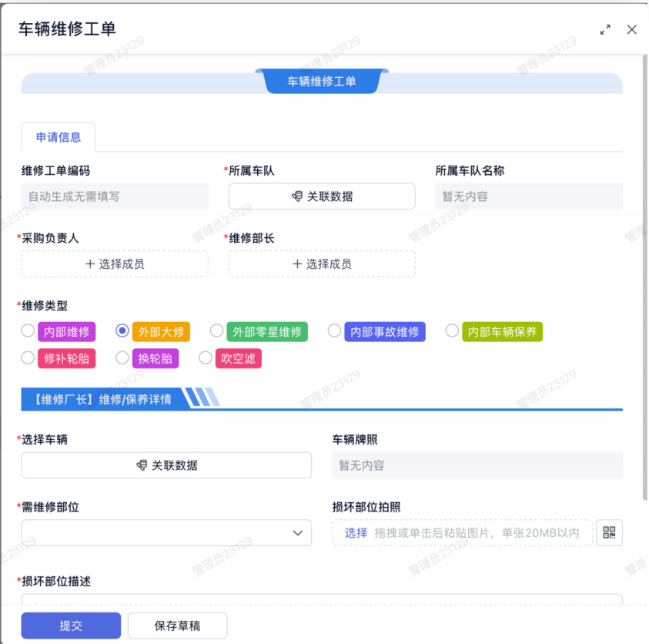Select the 外部大修 radio option
This screenshot has height=644, width=649.
tap(122, 331)
